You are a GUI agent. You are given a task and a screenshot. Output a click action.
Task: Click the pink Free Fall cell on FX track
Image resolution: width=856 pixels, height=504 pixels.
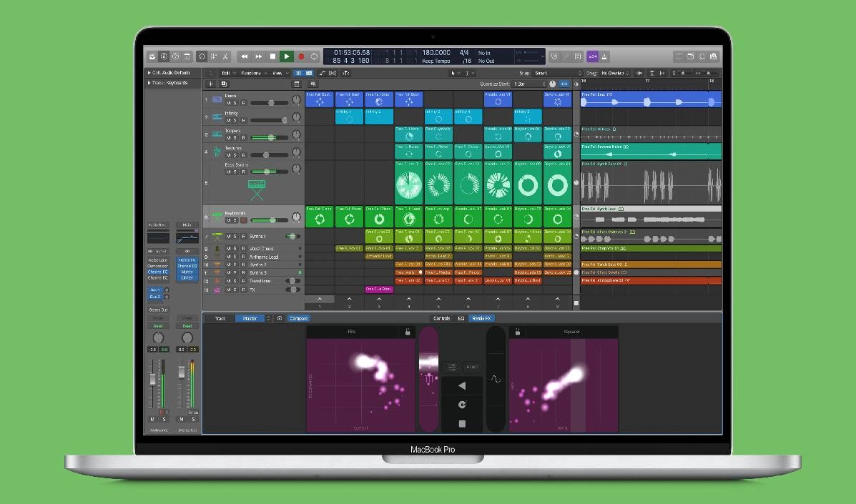[x=379, y=290]
